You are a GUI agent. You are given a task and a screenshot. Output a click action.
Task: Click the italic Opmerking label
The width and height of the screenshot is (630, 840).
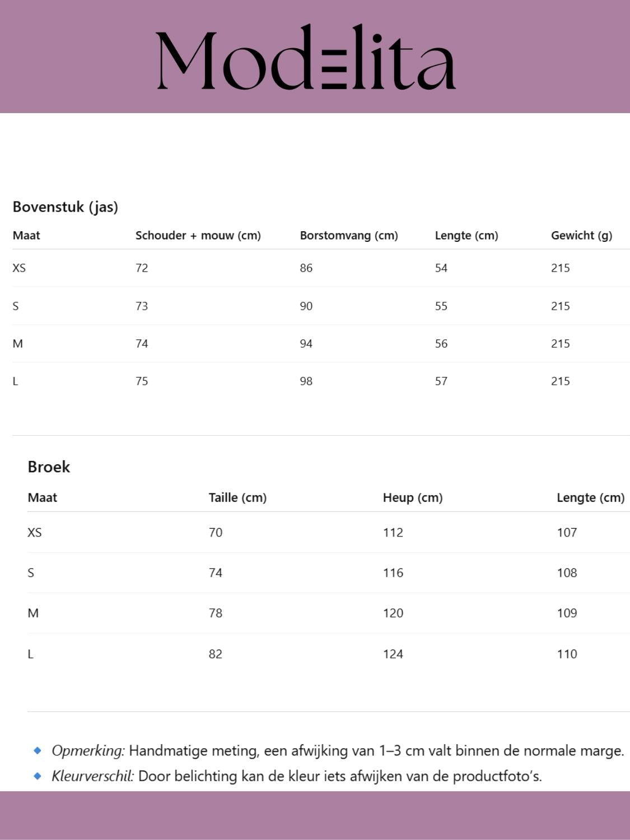click(88, 750)
